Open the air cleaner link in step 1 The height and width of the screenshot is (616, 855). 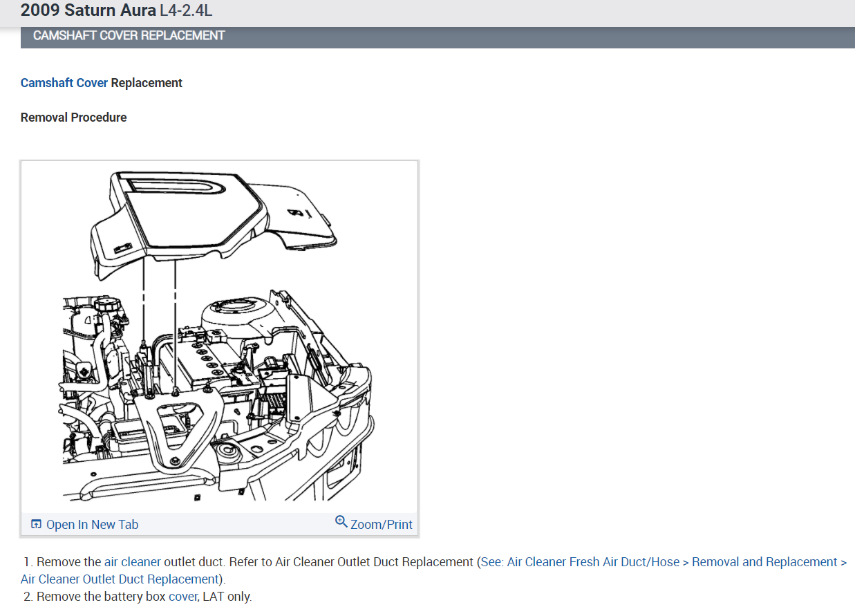tap(133, 562)
